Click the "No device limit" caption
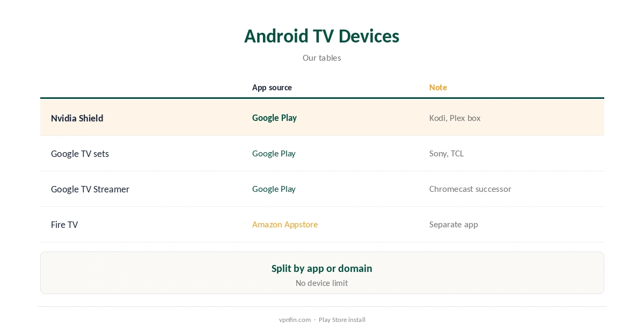This screenshot has height=330, width=644. click(x=322, y=283)
